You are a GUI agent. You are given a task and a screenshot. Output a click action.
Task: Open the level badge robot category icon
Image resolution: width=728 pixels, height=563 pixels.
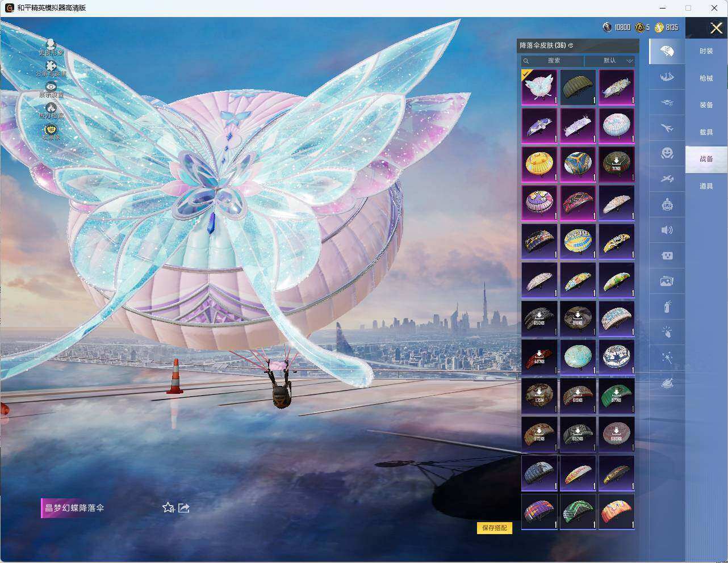(667, 204)
